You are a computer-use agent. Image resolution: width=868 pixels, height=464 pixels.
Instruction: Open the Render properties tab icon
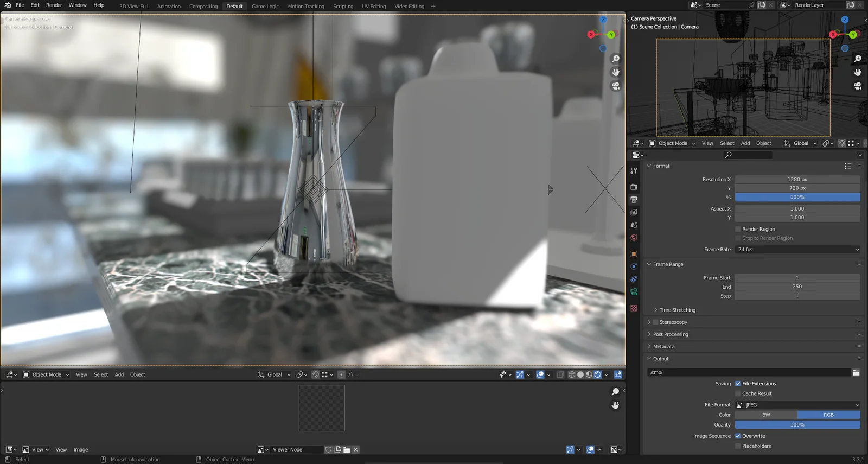click(x=634, y=187)
